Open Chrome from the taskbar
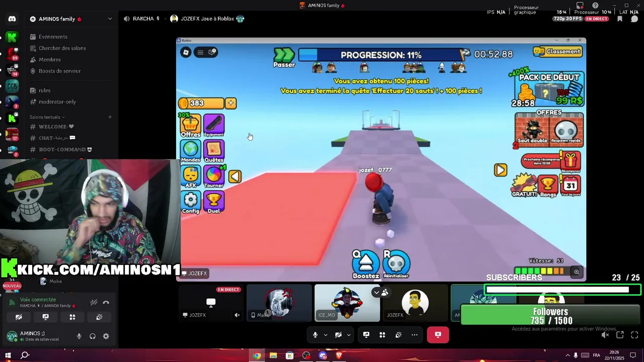The height and width of the screenshot is (362, 644). click(x=257, y=355)
